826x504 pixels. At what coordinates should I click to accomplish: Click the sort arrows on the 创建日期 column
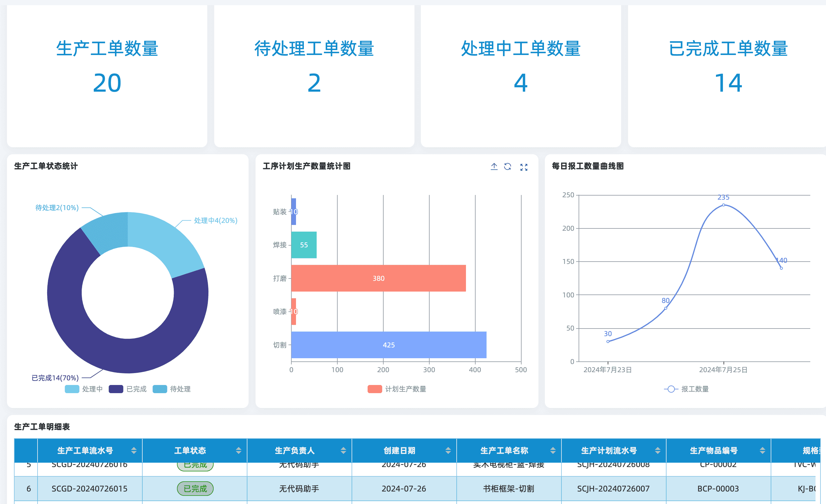448,450
